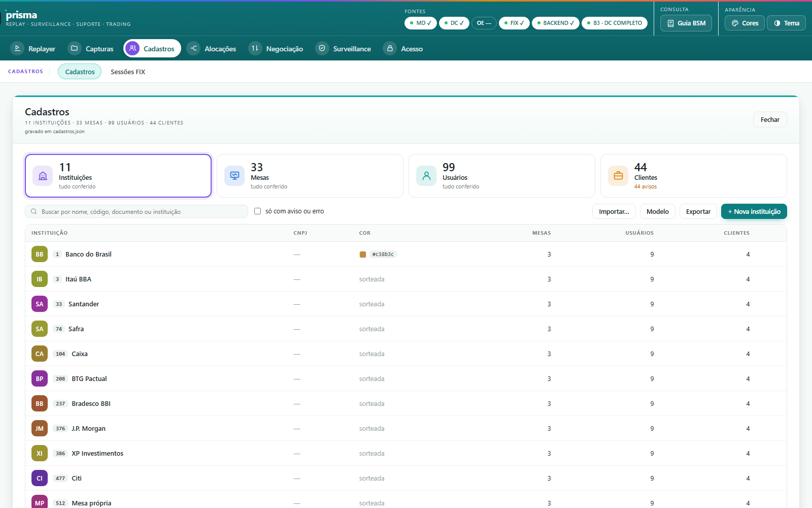
Task: Click Banco do Brasil BB avatar
Action: (x=40, y=254)
